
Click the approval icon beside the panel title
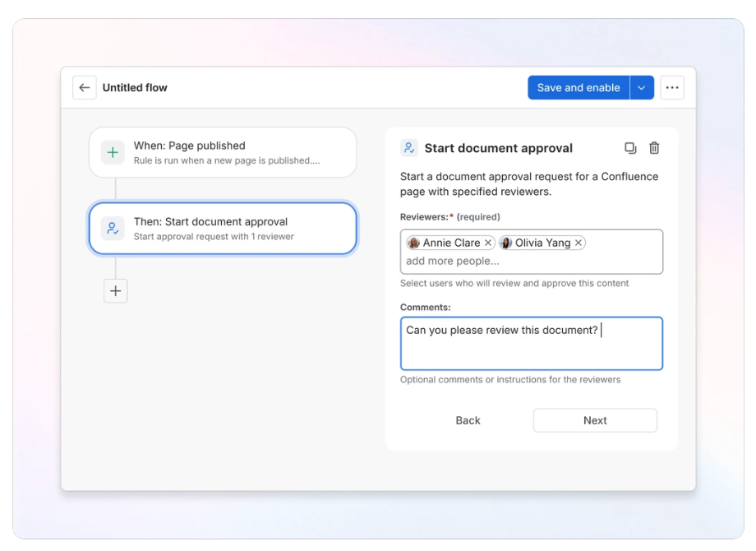point(409,148)
